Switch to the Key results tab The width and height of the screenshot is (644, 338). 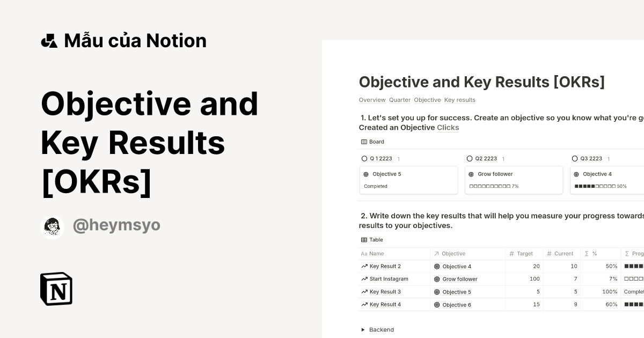click(x=459, y=100)
